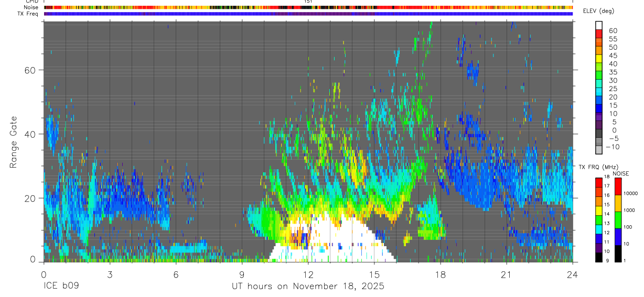644x297 pixels.
Task: Click the '9' label on the TX FRQ scale
Action: [x=607, y=260]
